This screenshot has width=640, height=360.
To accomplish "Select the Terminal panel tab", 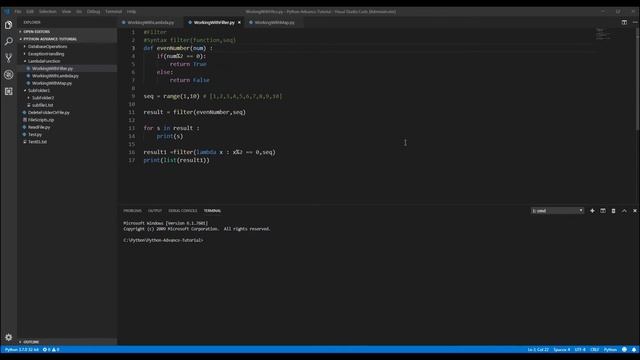I will pyautogui.click(x=212, y=211).
